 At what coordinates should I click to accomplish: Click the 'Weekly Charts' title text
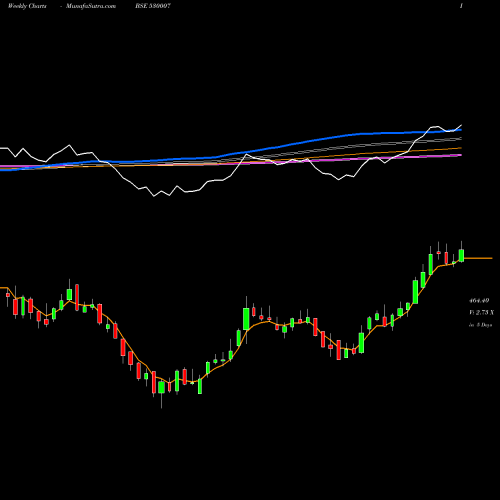[27, 6]
